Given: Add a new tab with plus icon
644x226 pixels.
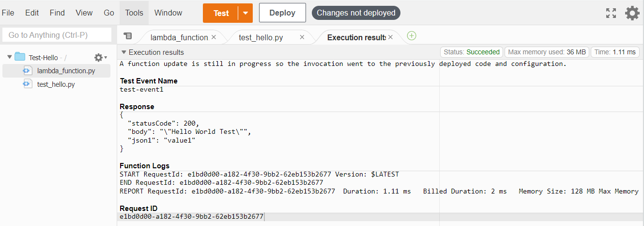Looking at the screenshot, I should (412, 36).
